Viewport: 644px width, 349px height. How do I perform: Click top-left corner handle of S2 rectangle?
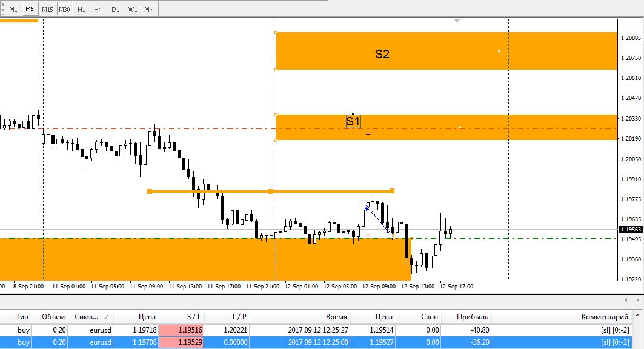[x=276, y=32]
